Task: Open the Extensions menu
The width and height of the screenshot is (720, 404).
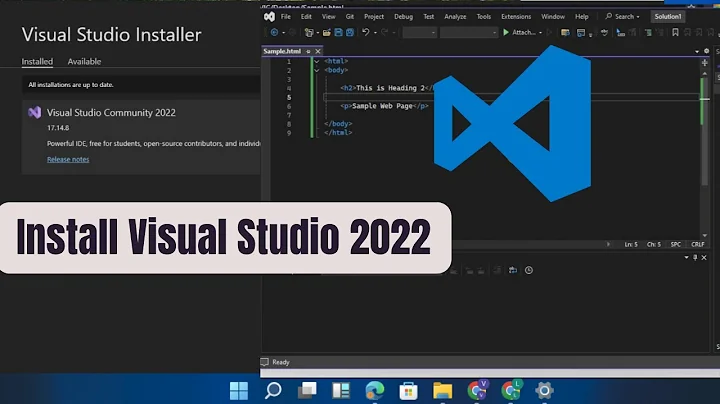Action: [516, 17]
